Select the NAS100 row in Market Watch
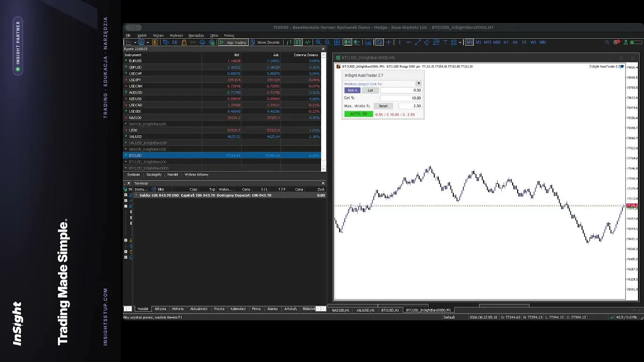 [222, 118]
